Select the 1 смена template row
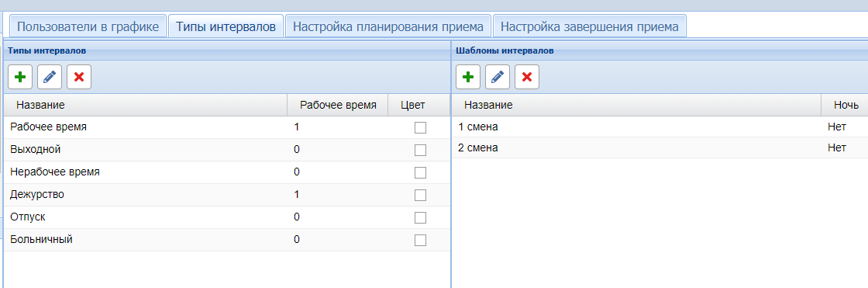The image size is (868, 288). pos(660,127)
